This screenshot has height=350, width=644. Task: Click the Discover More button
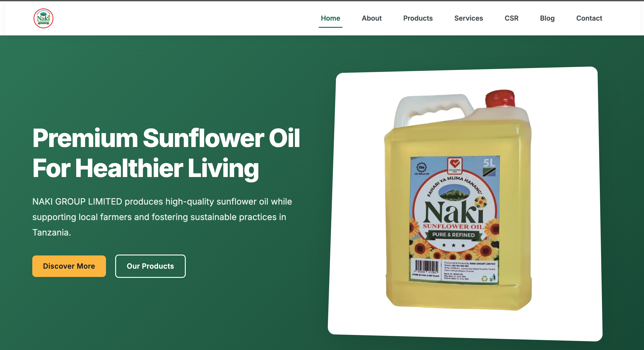point(69,266)
